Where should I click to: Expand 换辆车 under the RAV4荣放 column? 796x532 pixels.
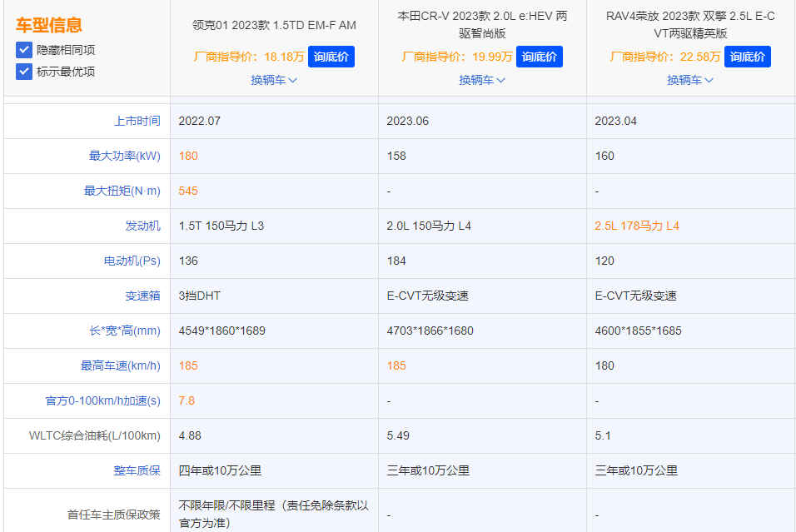[689, 80]
